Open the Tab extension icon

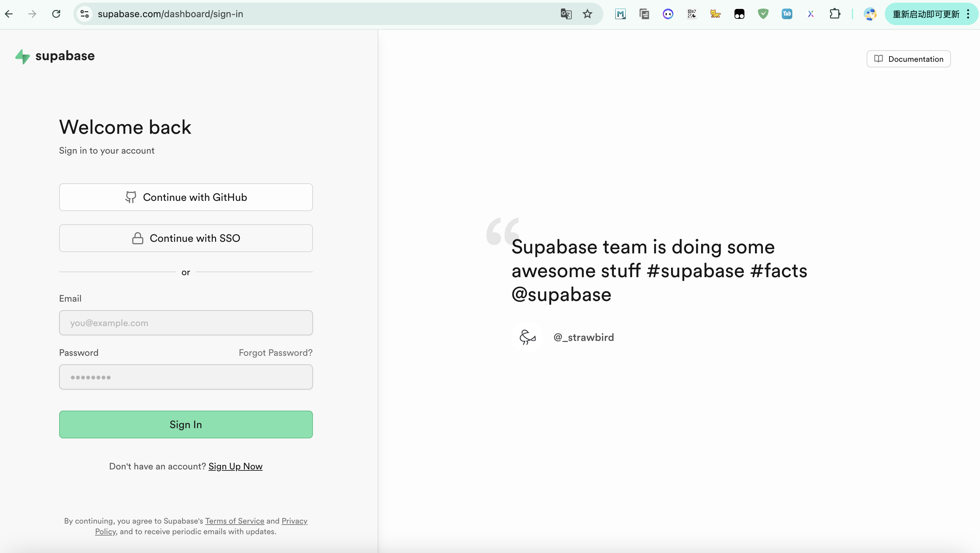[787, 14]
